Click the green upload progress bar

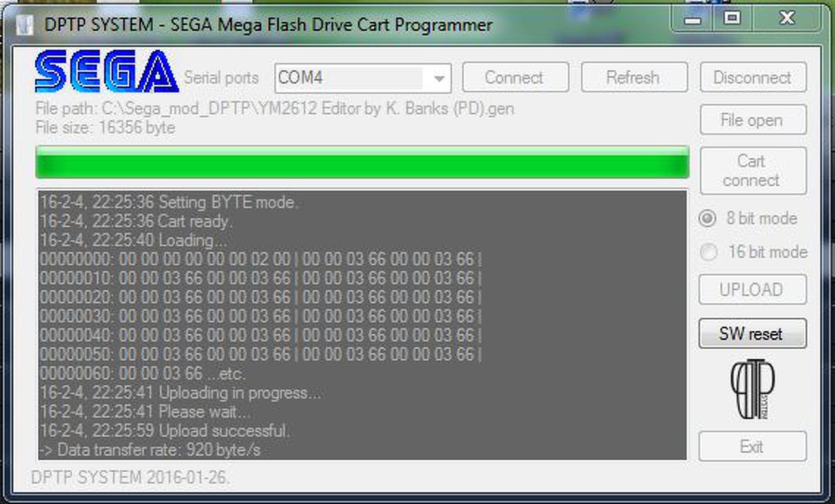point(362,162)
